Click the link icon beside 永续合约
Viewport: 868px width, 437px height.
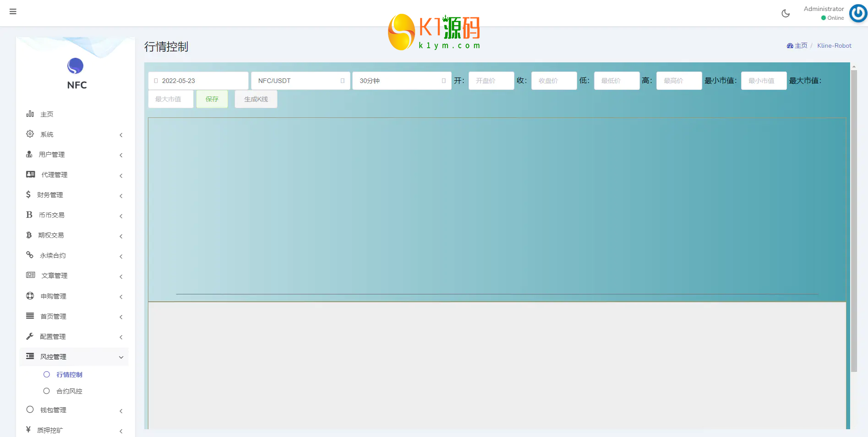pyautogui.click(x=30, y=255)
